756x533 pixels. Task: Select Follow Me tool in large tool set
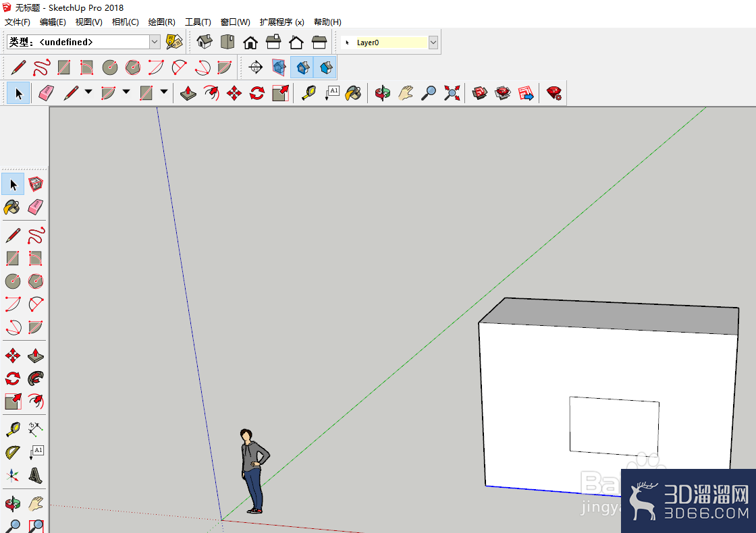(36, 378)
